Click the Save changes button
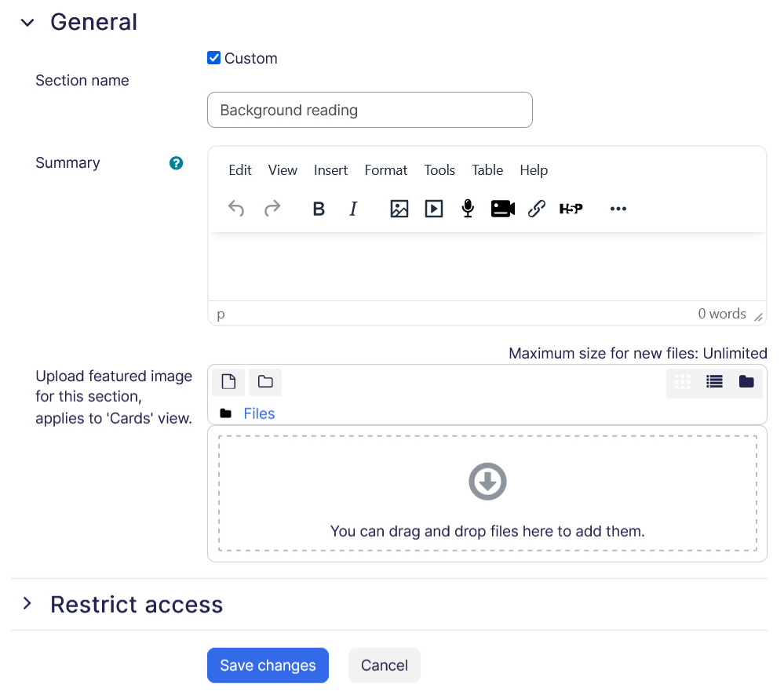 268,665
